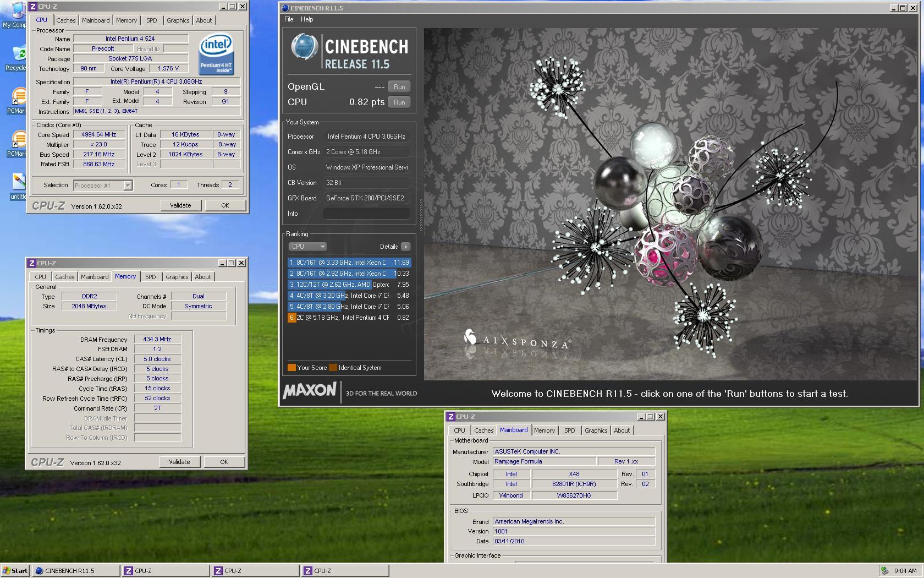The image size is (924, 578).
Task: Open the CPU ranking dropdown in Cinebench
Action: [x=307, y=247]
